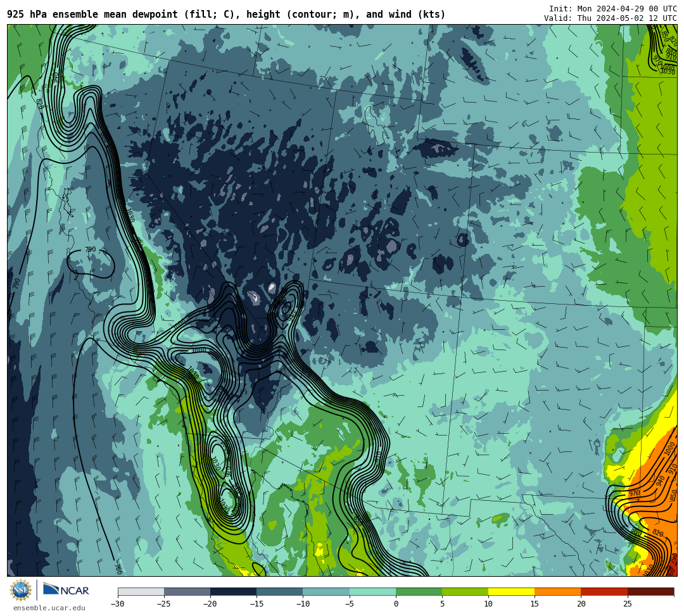The image size is (684, 616).
Task: Click the colorbar tick label -10
Action: [x=302, y=604]
